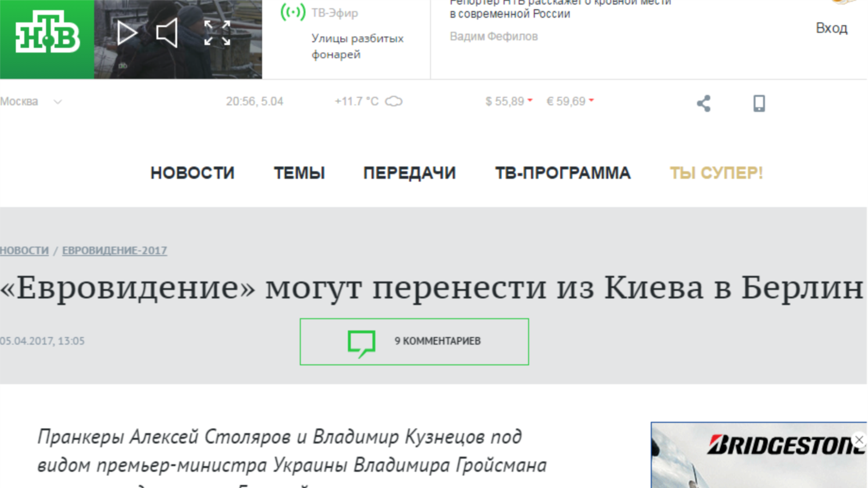Open the article about Репортер НТВ
The image size is (868, 488).
560,9
